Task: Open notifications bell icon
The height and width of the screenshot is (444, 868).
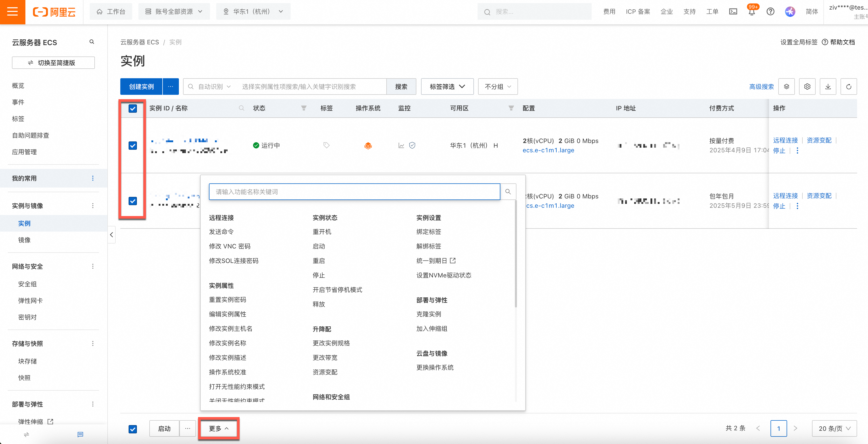Action: [752, 12]
